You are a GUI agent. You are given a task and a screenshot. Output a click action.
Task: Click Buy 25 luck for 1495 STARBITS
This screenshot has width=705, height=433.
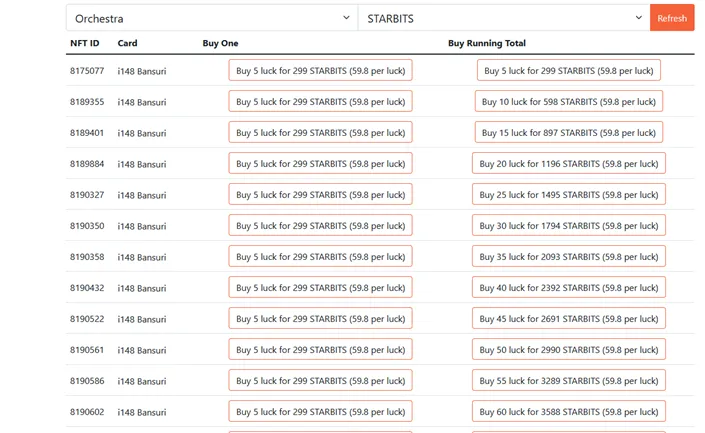pos(569,194)
